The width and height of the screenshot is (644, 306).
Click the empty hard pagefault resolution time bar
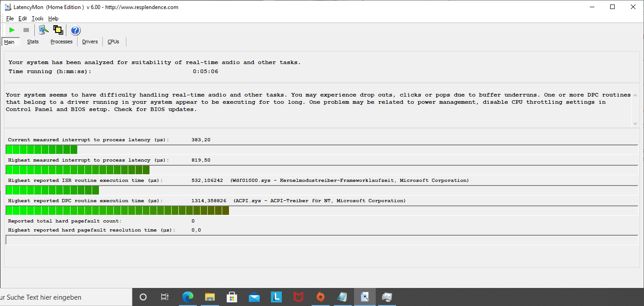(x=322, y=240)
